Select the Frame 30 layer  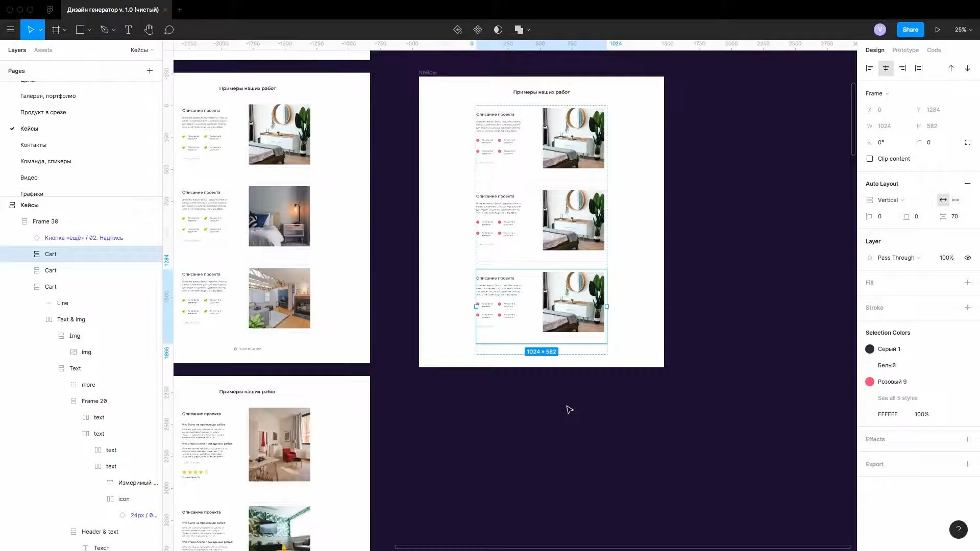[45, 221]
